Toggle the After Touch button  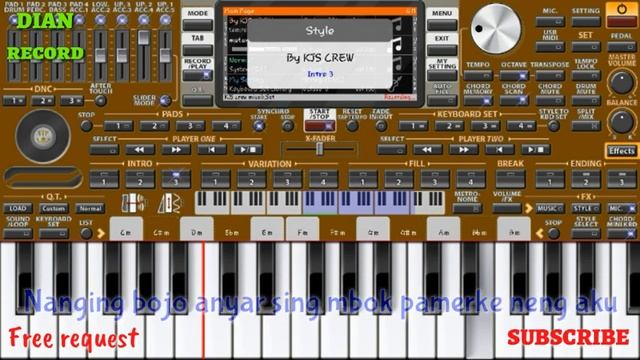(101, 100)
